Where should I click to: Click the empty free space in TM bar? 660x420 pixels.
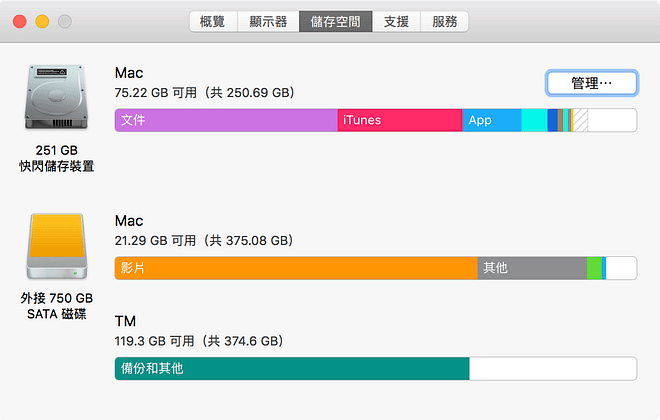(x=552, y=368)
